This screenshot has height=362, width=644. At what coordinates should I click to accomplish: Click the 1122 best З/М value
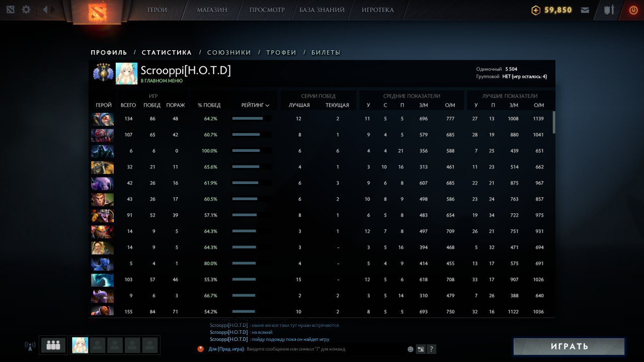[x=513, y=312]
